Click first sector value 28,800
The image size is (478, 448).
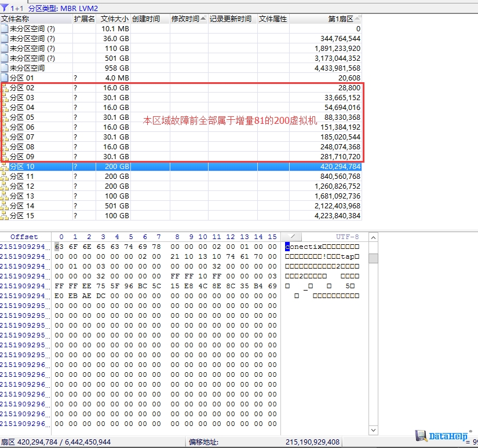point(349,88)
